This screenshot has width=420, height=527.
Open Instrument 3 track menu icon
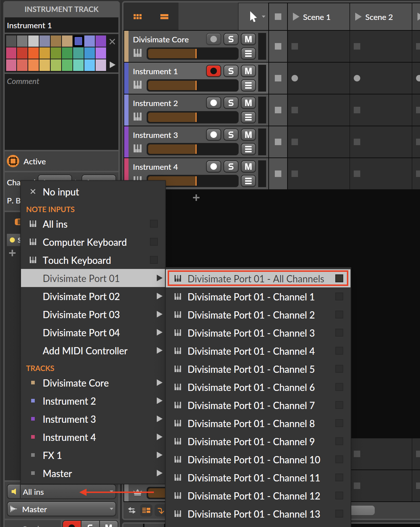(248, 149)
